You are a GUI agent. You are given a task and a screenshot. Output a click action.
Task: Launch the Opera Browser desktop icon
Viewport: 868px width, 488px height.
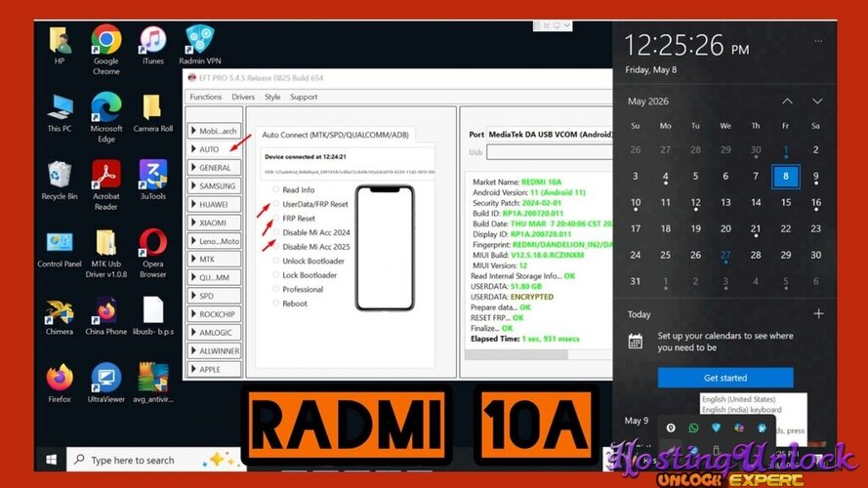pos(152,253)
